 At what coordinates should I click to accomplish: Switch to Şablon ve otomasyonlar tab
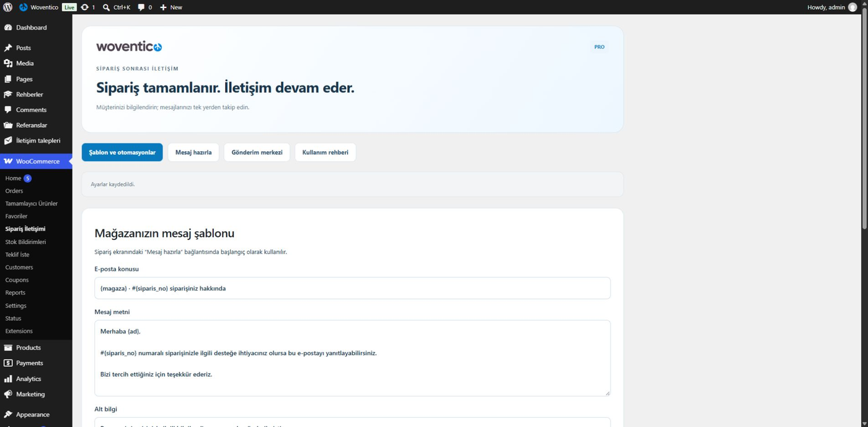[x=122, y=152]
